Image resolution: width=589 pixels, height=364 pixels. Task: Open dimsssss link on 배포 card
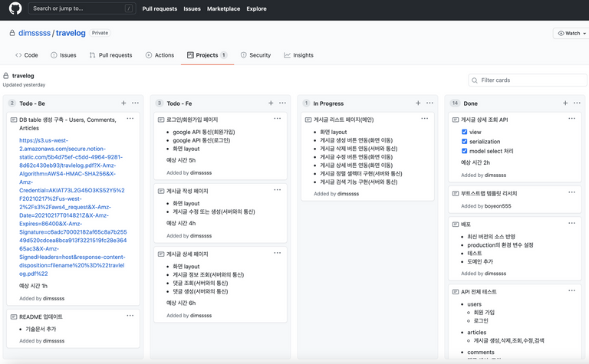495,273
